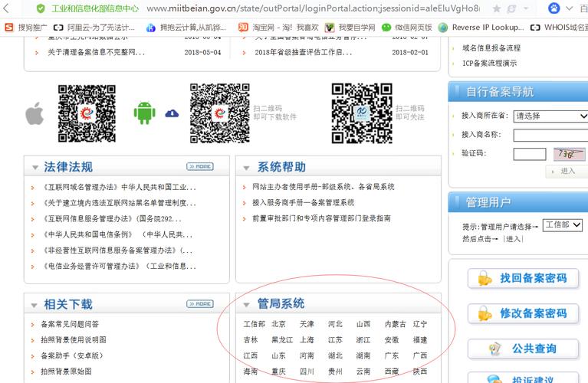Open the 备案助手（安卓版）link
588x383 pixels.
point(71,355)
